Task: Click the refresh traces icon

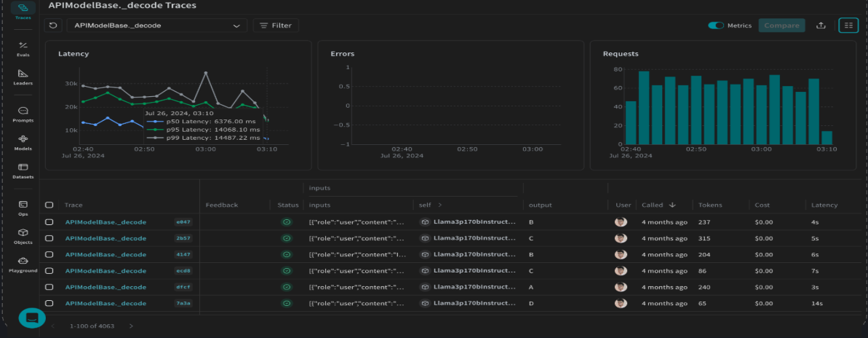Action: point(53,25)
